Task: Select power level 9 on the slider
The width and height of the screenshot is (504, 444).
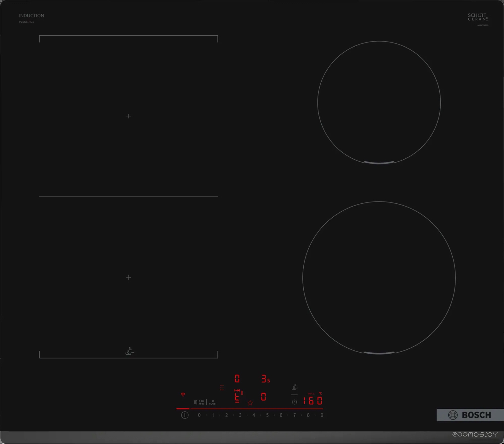Action: click(322, 415)
